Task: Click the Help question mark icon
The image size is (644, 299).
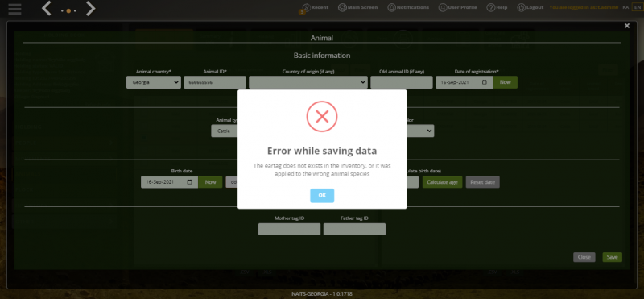Action: 491,7
